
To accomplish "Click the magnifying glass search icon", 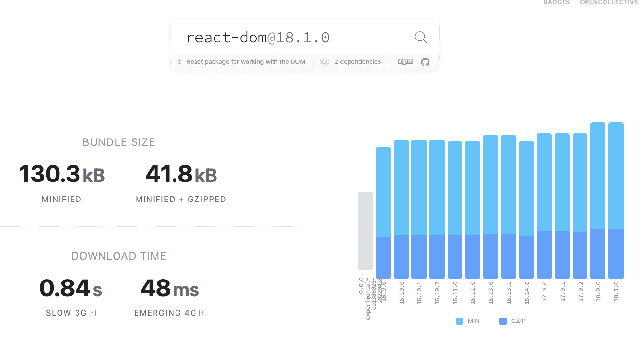I will click(421, 38).
